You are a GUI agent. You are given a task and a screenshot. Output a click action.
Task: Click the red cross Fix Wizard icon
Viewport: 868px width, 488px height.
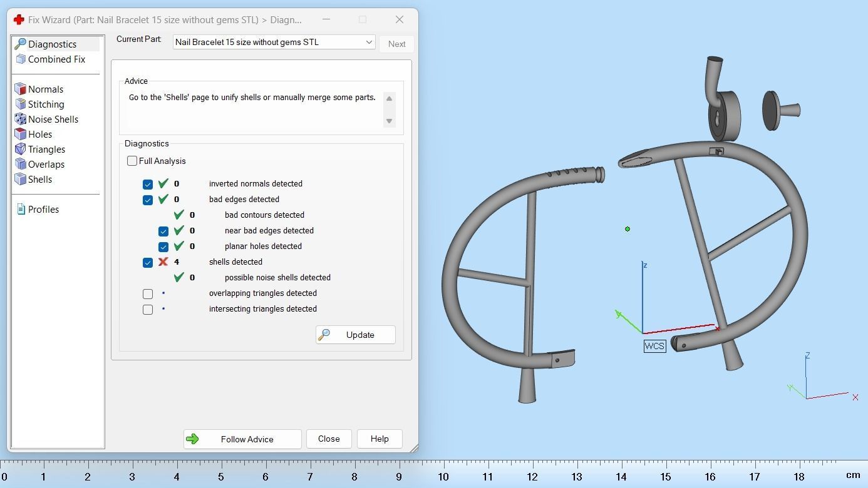19,19
